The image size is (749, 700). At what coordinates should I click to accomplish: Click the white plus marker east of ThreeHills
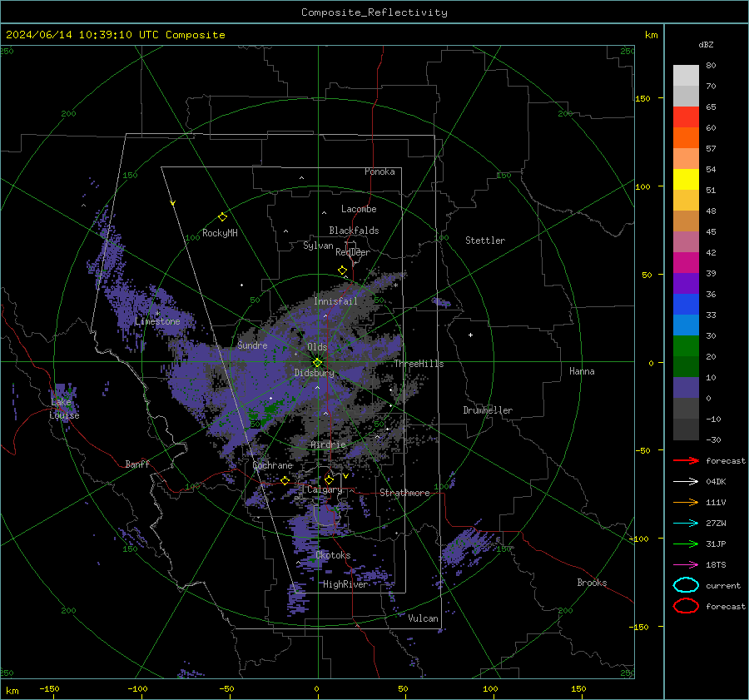[470, 335]
